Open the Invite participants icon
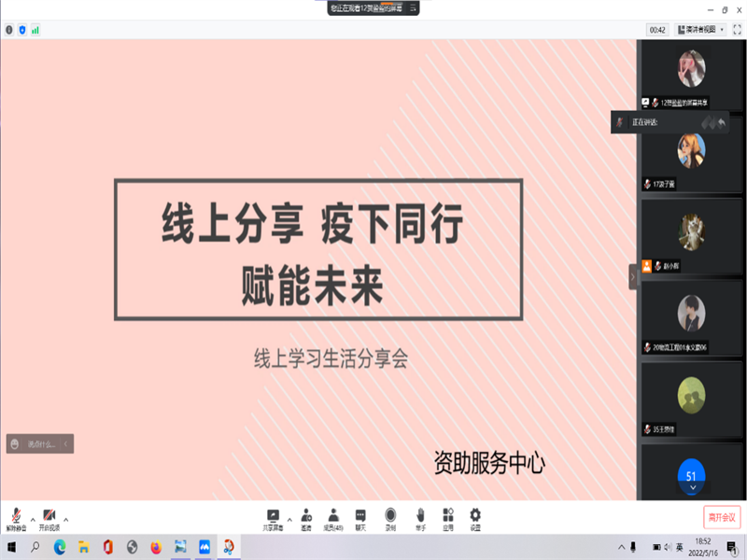The height and width of the screenshot is (560, 747). point(305,517)
